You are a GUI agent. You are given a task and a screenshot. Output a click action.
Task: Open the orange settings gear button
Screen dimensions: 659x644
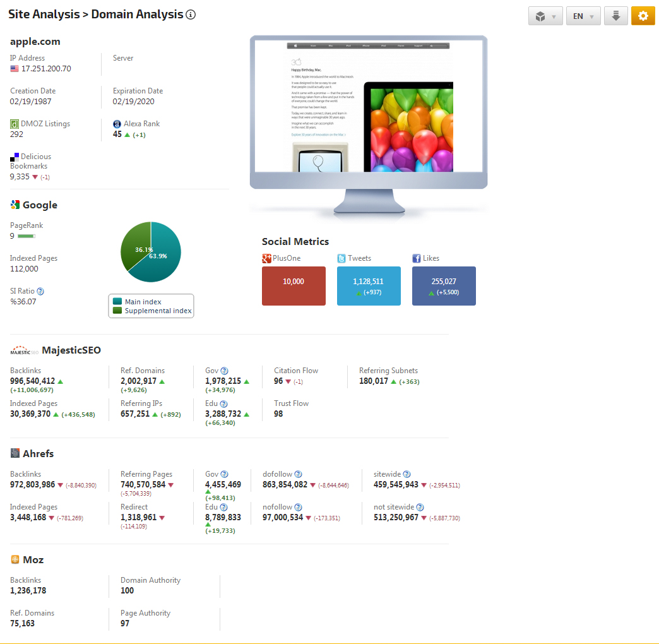pyautogui.click(x=643, y=16)
